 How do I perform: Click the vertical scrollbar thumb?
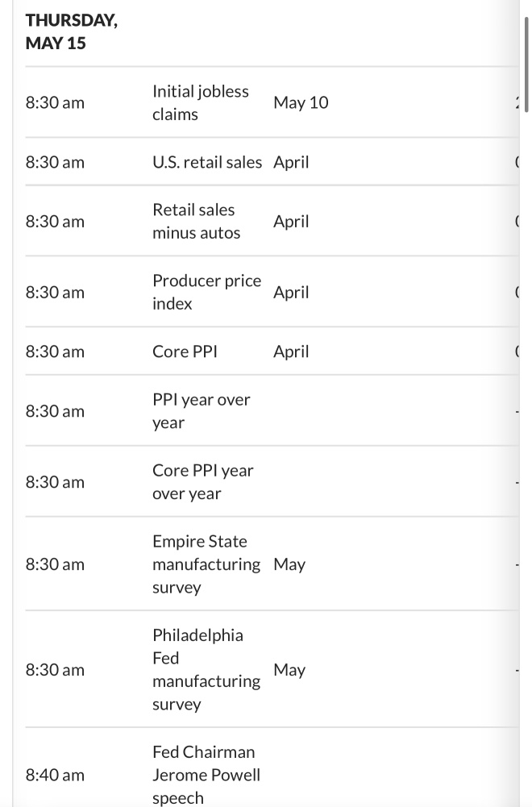coord(526,64)
